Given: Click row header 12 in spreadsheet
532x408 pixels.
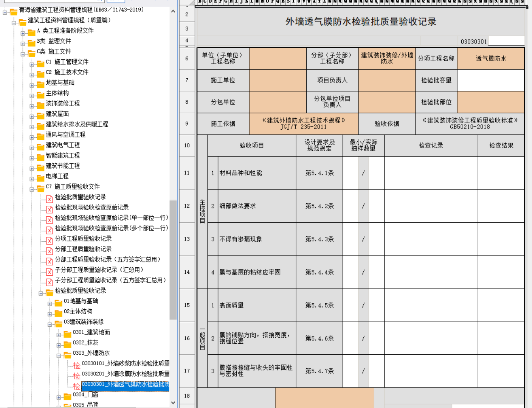Looking at the screenshot, I should (x=187, y=206).
